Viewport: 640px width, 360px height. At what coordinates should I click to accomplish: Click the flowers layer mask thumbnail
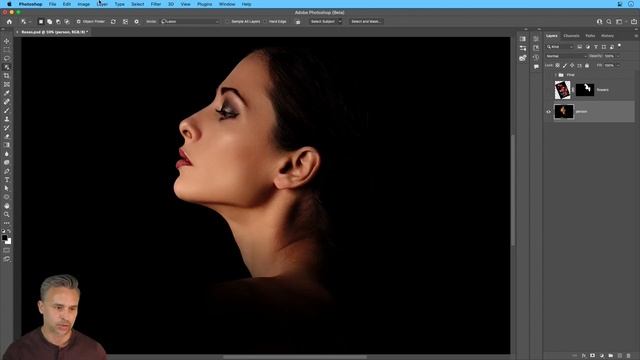584,90
